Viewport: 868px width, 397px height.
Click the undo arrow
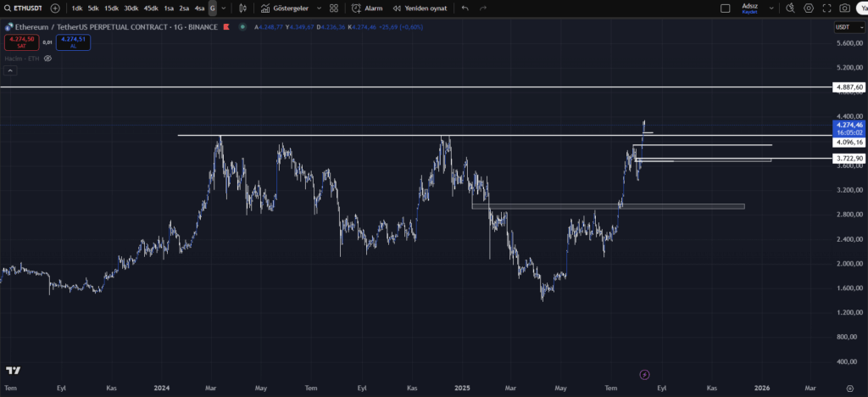click(x=465, y=8)
